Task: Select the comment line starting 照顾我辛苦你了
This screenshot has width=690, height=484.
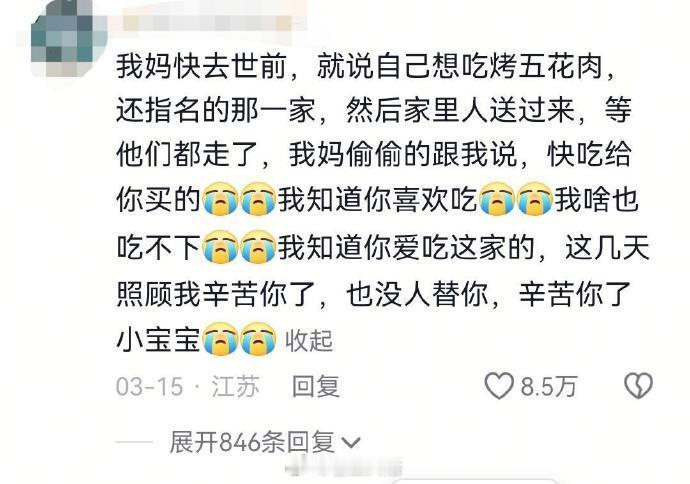Action: (374, 293)
